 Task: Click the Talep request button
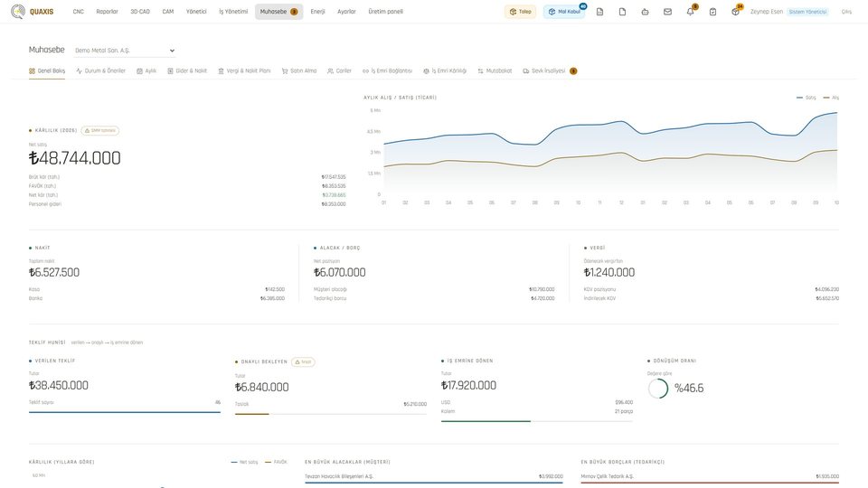(x=521, y=12)
